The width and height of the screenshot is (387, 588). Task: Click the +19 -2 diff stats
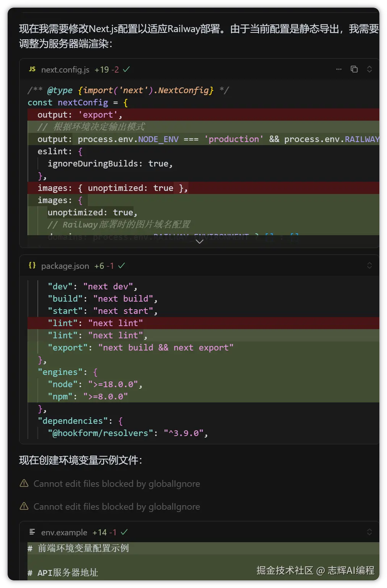point(106,69)
